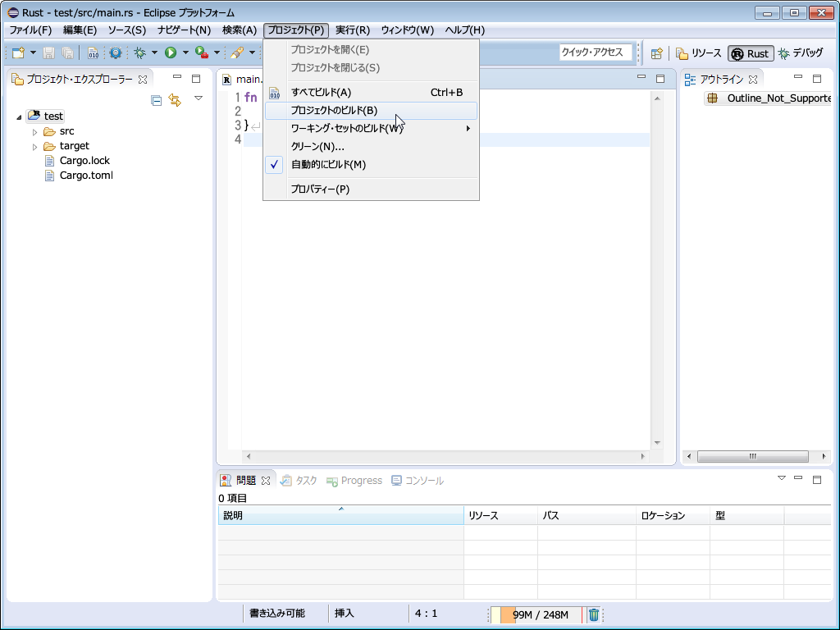
Task: Select the Cargo.toml file
Action: [x=79, y=176]
